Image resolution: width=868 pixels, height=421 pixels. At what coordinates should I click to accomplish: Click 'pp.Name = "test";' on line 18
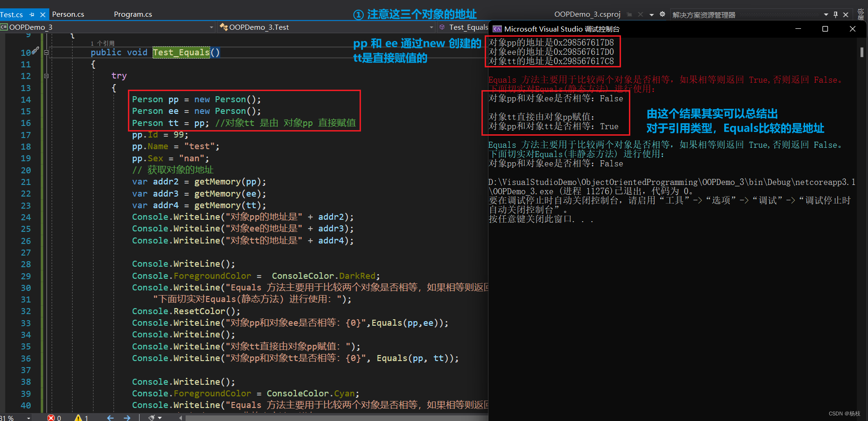point(176,146)
